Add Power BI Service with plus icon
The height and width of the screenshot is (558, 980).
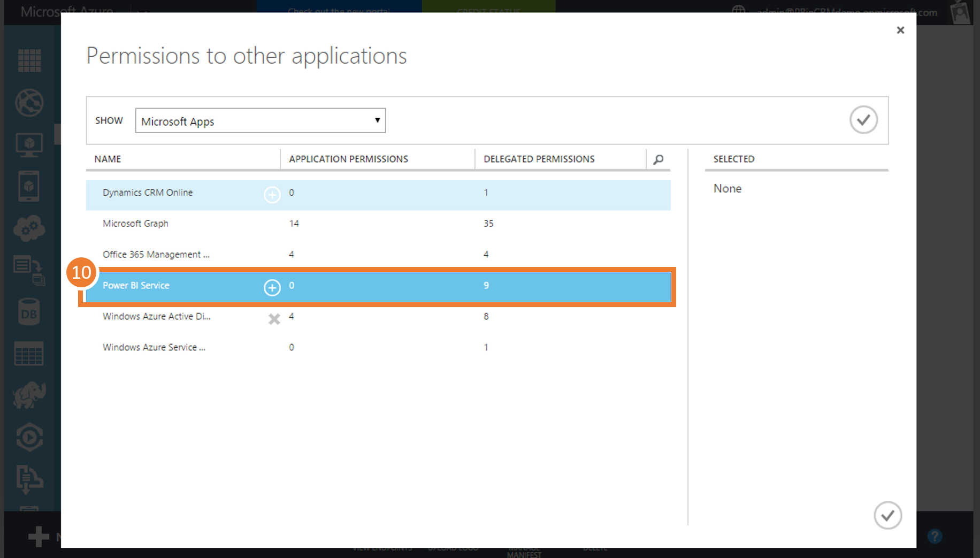(272, 288)
